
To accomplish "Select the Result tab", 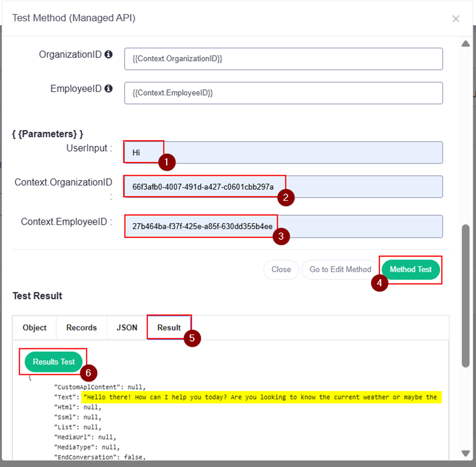I will click(169, 328).
